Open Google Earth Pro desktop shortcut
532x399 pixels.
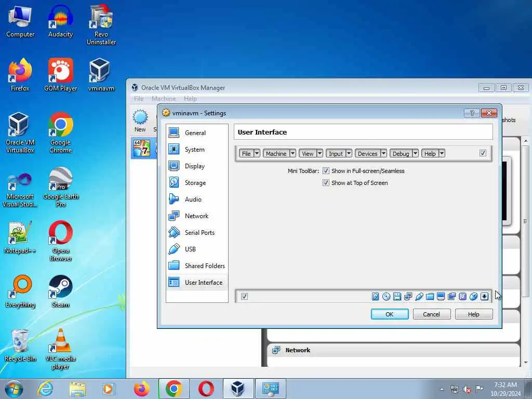tap(60, 187)
